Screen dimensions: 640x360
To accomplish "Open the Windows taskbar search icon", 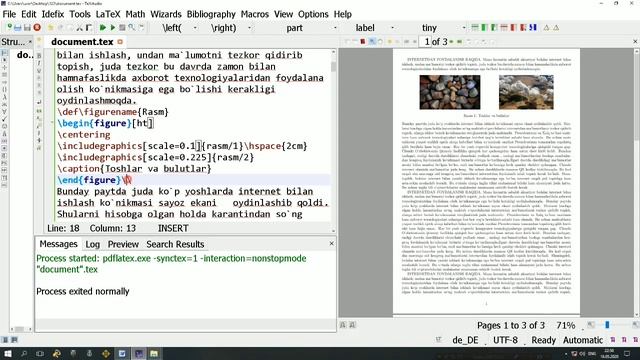I will point(24,353).
